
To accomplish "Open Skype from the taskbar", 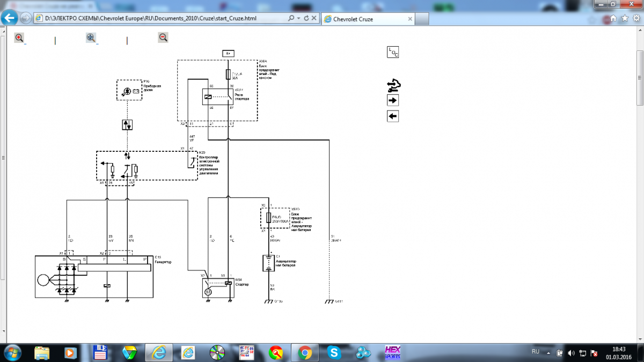I will coord(335,352).
